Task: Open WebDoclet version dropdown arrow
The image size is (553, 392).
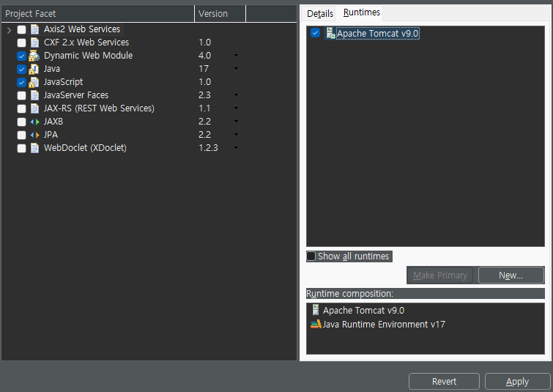Action: (x=236, y=147)
